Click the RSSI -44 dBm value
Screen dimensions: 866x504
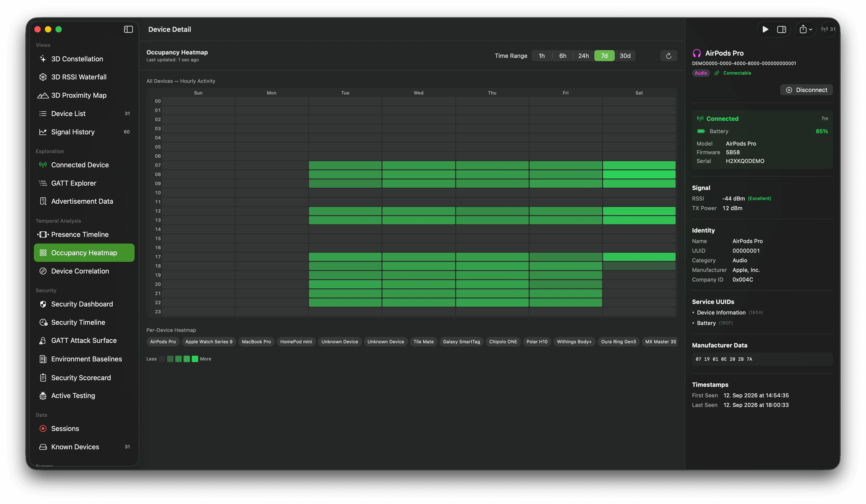click(733, 198)
